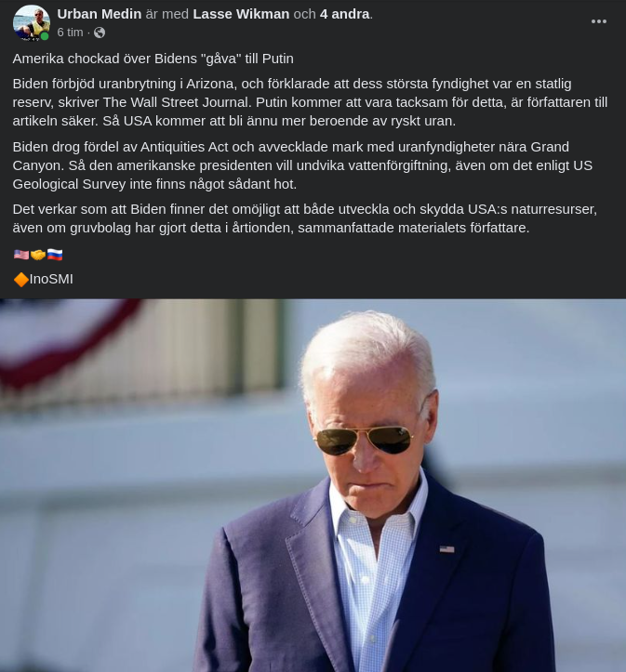Open Lasse Wikman's tagged profile

241,14
